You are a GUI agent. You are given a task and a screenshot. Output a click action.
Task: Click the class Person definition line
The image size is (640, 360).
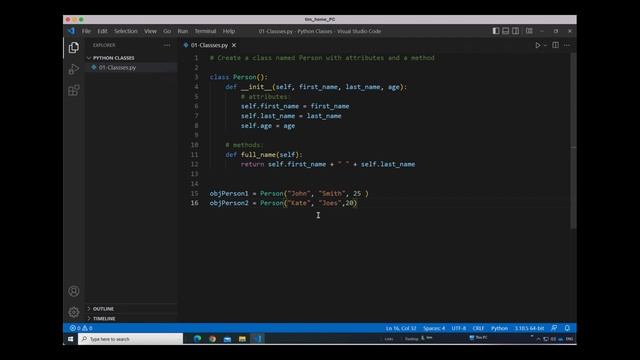coord(239,77)
